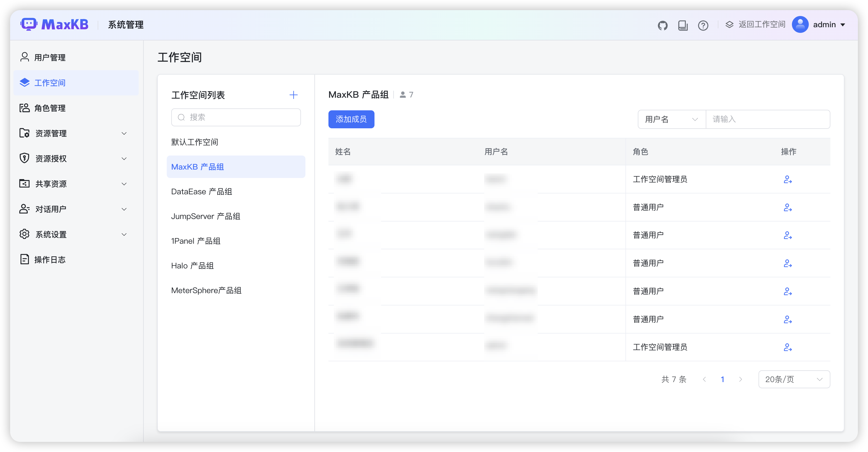The width and height of the screenshot is (868, 452).
Task: Open 对话用户 in the sidebar
Action: (x=51, y=209)
